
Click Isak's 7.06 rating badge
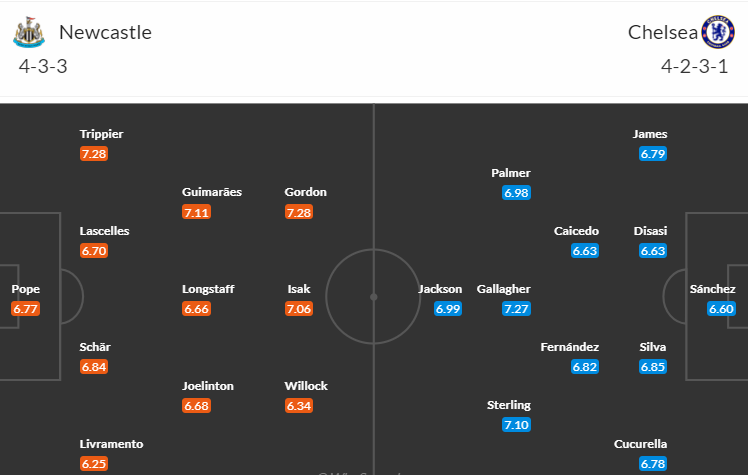point(299,309)
